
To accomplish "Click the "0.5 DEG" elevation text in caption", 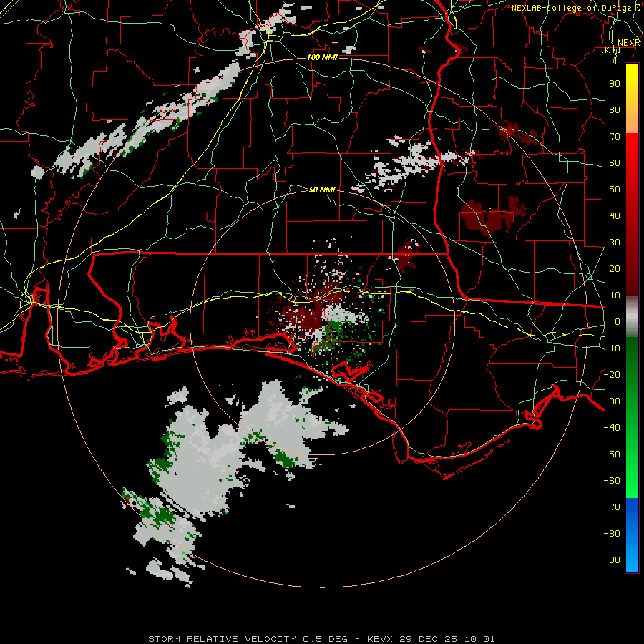I will point(325,639).
